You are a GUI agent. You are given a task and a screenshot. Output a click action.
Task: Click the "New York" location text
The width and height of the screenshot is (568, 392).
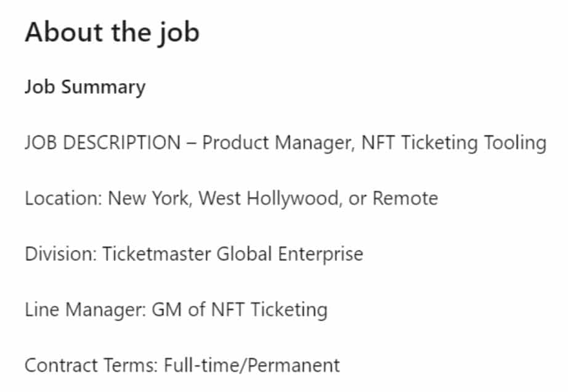click(x=148, y=198)
